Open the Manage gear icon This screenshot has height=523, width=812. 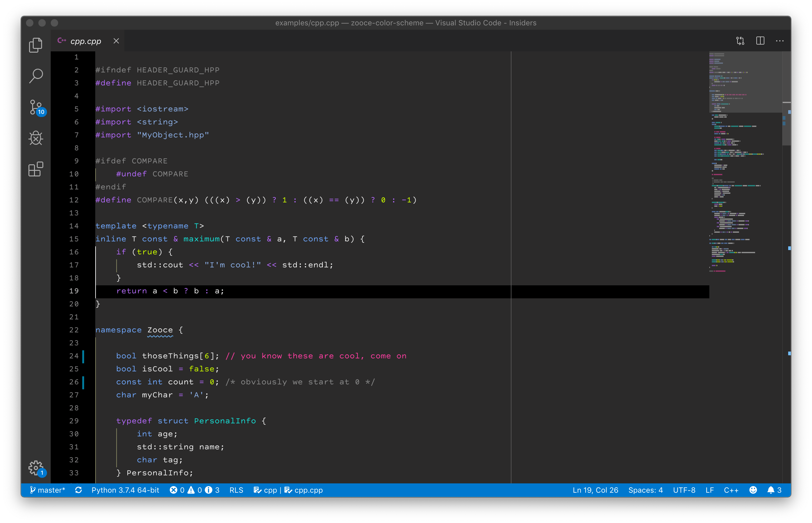click(x=36, y=468)
